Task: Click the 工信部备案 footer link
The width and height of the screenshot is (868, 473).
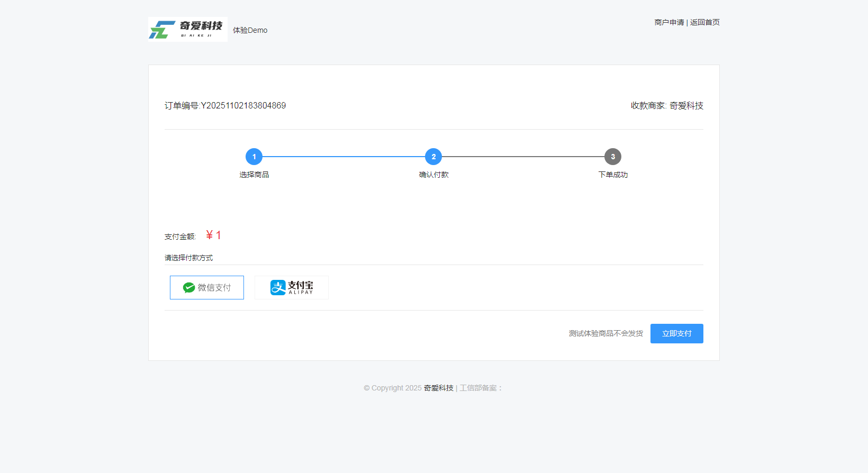Action: click(x=478, y=388)
